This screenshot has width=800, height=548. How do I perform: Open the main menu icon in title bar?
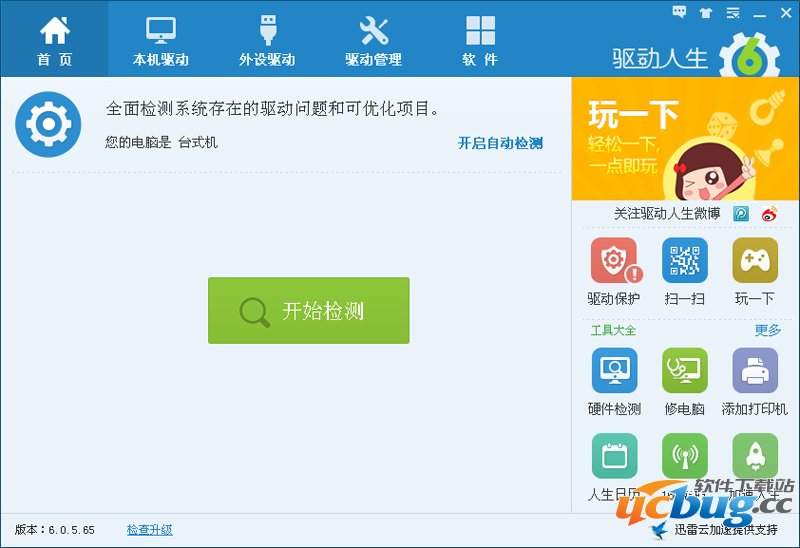point(733,13)
